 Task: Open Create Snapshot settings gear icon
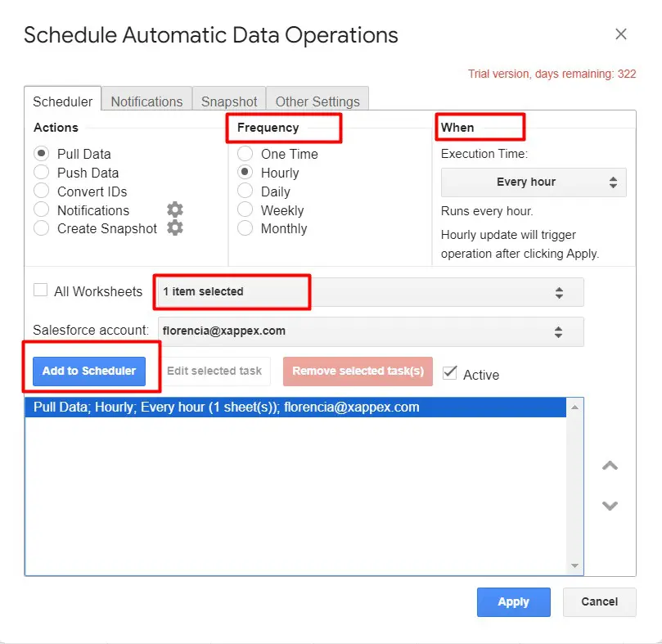coord(174,228)
